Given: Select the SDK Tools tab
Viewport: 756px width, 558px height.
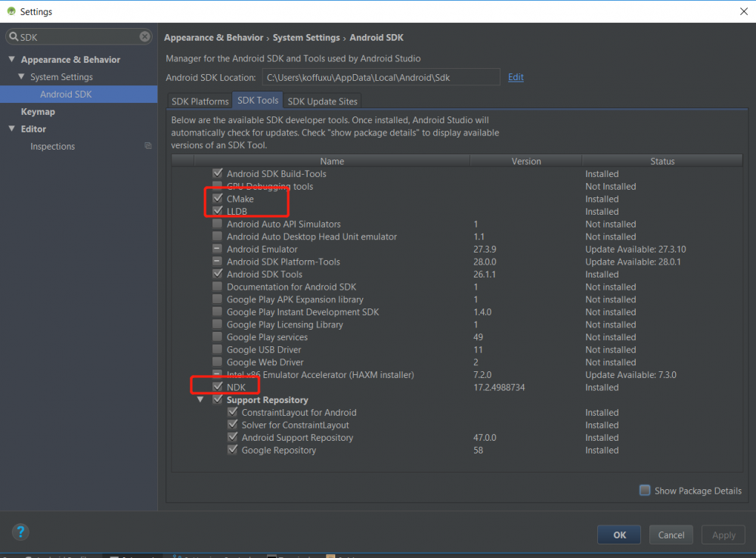Looking at the screenshot, I should pos(258,101).
